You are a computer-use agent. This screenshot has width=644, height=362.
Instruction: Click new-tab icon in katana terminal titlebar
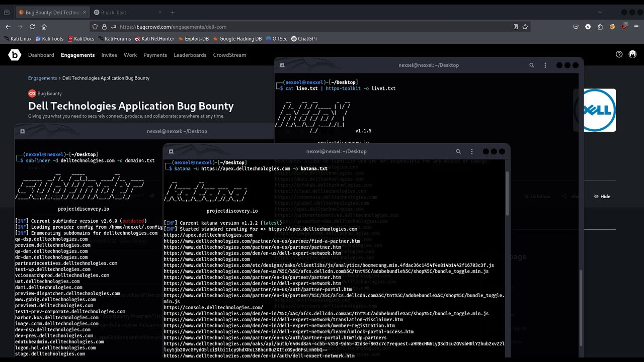(171, 151)
